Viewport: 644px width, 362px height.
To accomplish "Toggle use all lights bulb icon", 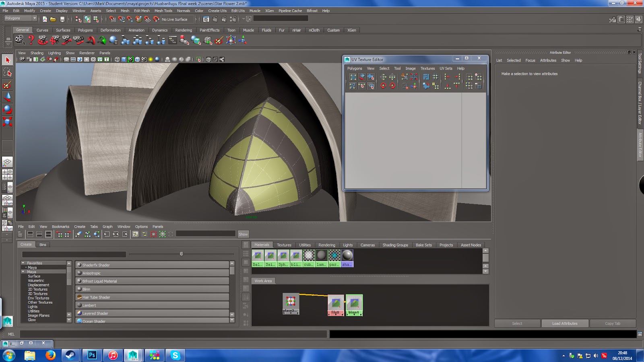I will tap(151, 60).
